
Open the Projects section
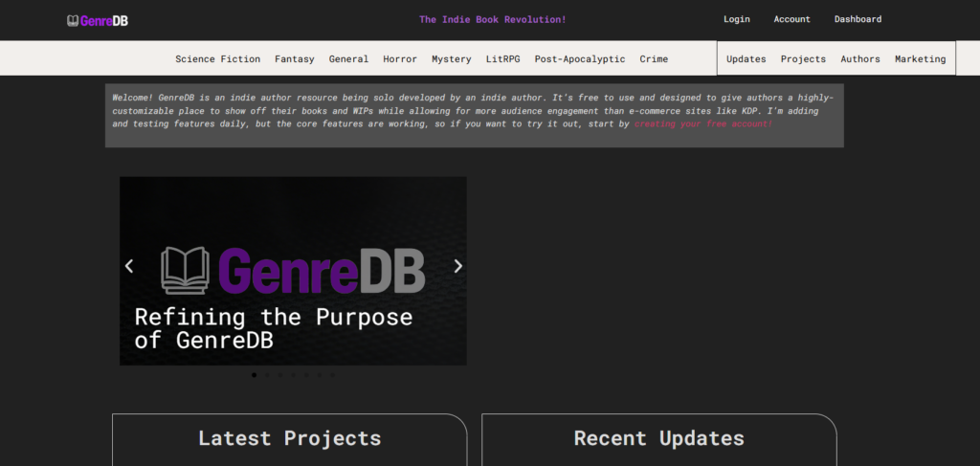tap(803, 59)
